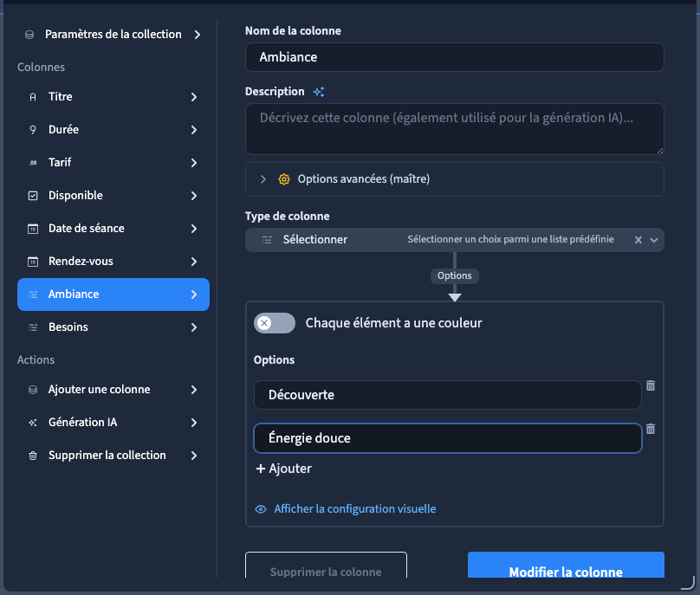Image resolution: width=700 pixels, height=595 pixels.
Task: Click the sparkle icon beside Génération IA
Action: (x=33, y=423)
